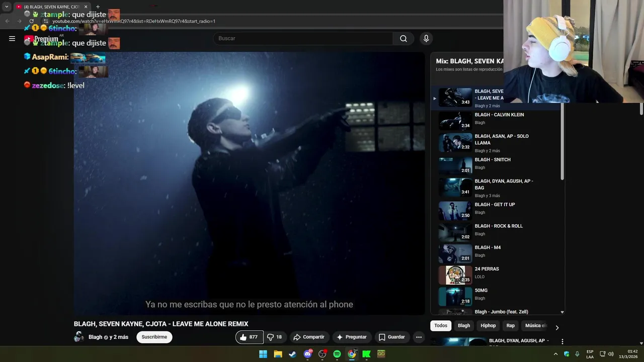The height and width of the screenshot is (362, 644).
Task: Click the site settings icon in address bar
Action: 46,21
